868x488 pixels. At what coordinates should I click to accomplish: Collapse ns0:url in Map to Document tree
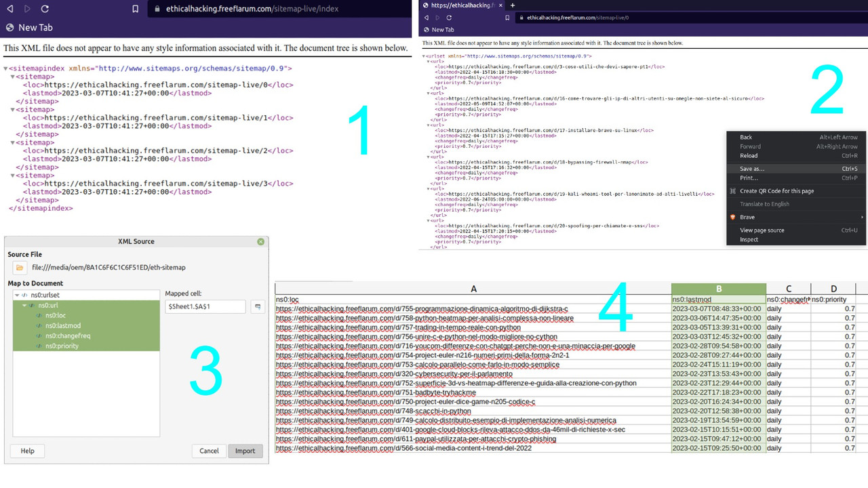(24, 306)
